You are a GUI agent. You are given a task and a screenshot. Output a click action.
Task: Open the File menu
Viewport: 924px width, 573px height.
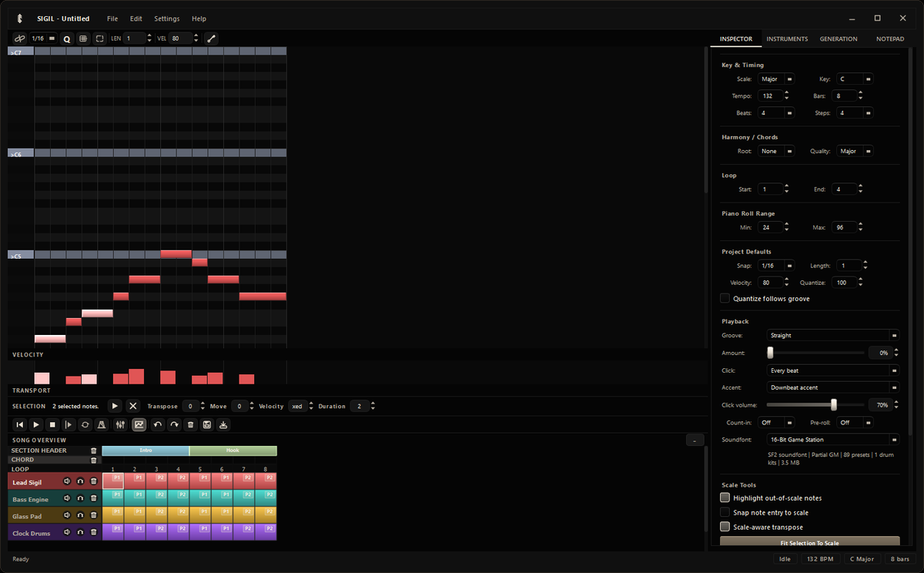(x=112, y=18)
